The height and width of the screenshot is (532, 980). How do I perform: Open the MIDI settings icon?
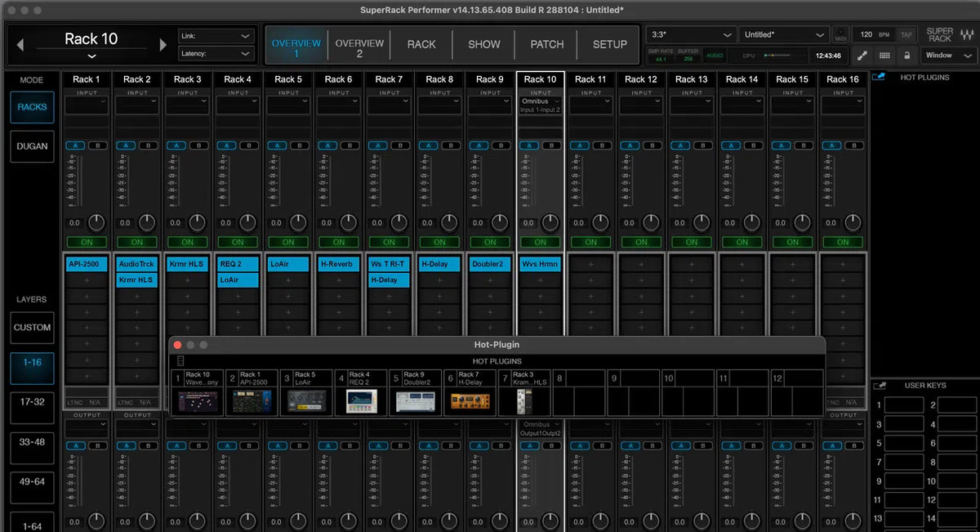pyautogui.click(x=840, y=34)
